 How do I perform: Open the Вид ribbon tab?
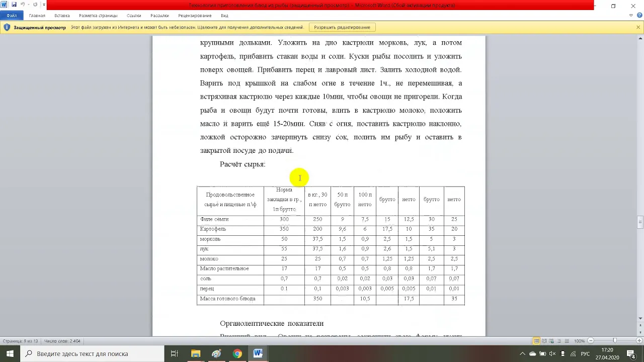pos(225,16)
